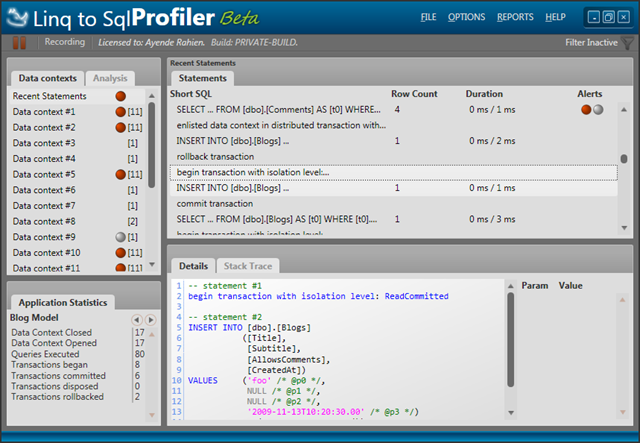This screenshot has width=640, height=443.
Task: Select SELECT FROM [dbo].[Blogs] statement row
Action: (393, 219)
